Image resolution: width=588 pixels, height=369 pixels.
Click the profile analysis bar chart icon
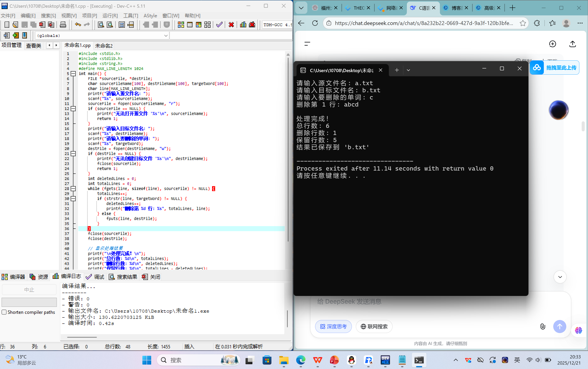(243, 25)
